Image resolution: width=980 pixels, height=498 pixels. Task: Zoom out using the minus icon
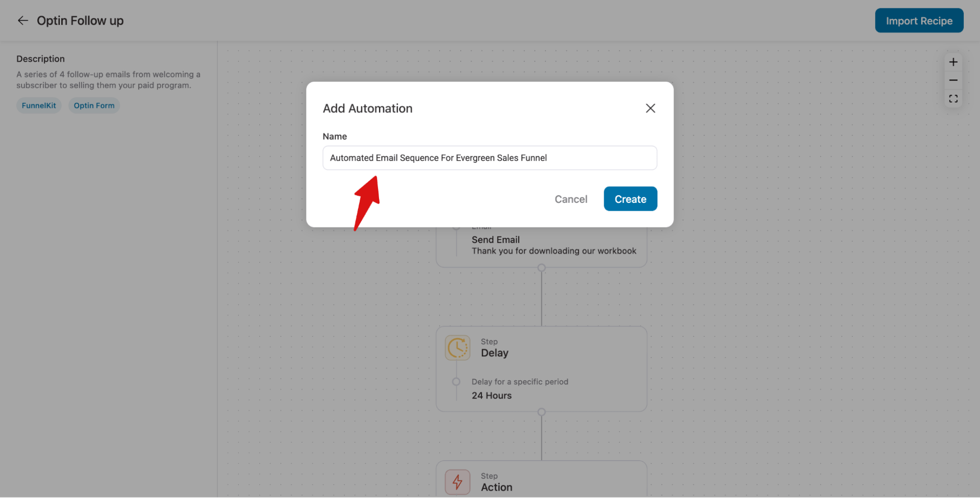point(953,79)
